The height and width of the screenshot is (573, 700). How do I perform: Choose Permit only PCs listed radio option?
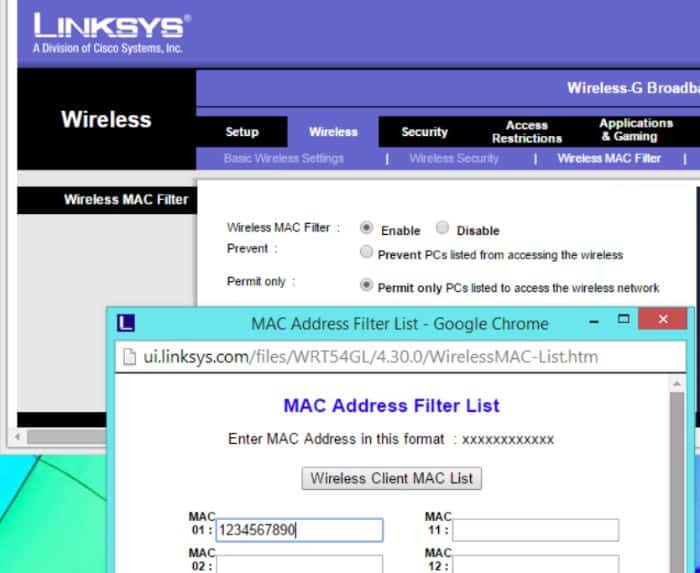click(x=366, y=285)
